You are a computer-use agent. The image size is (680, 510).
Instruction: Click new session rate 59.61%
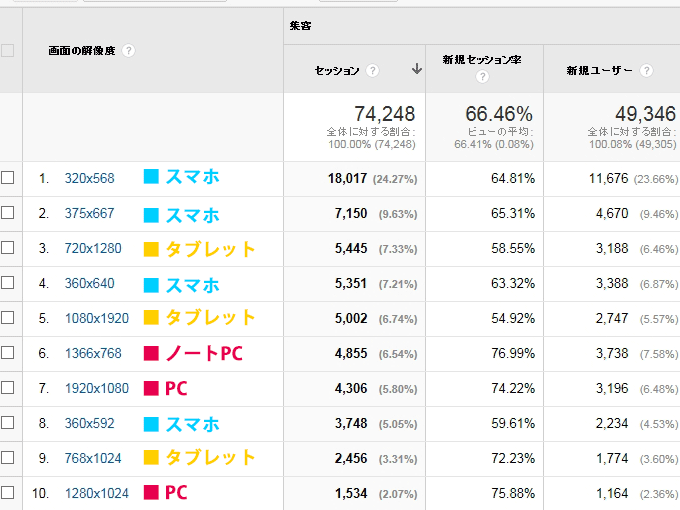tap(513, 423)
